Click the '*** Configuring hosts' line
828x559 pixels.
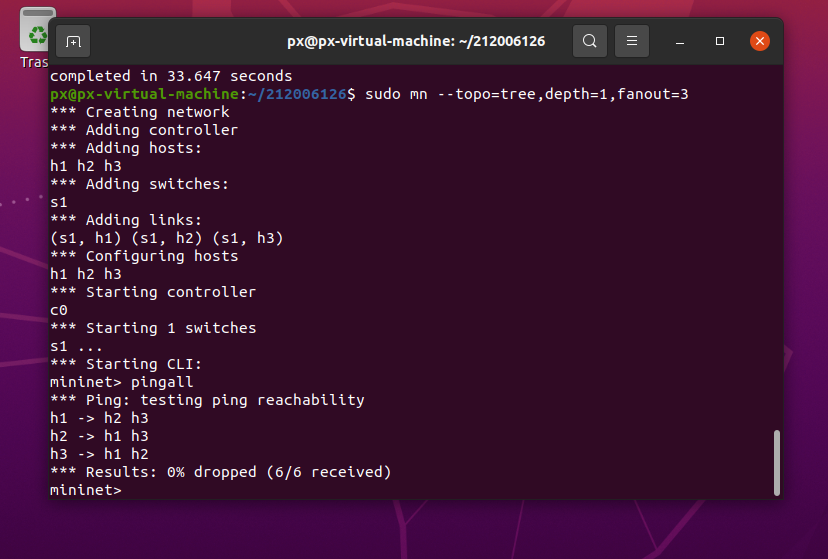coord(144,256)
